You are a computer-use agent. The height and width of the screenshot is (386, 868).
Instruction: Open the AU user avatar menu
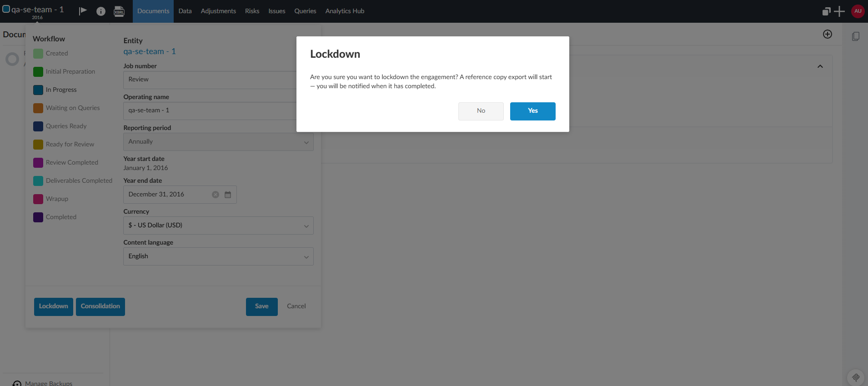pos(858,11)
